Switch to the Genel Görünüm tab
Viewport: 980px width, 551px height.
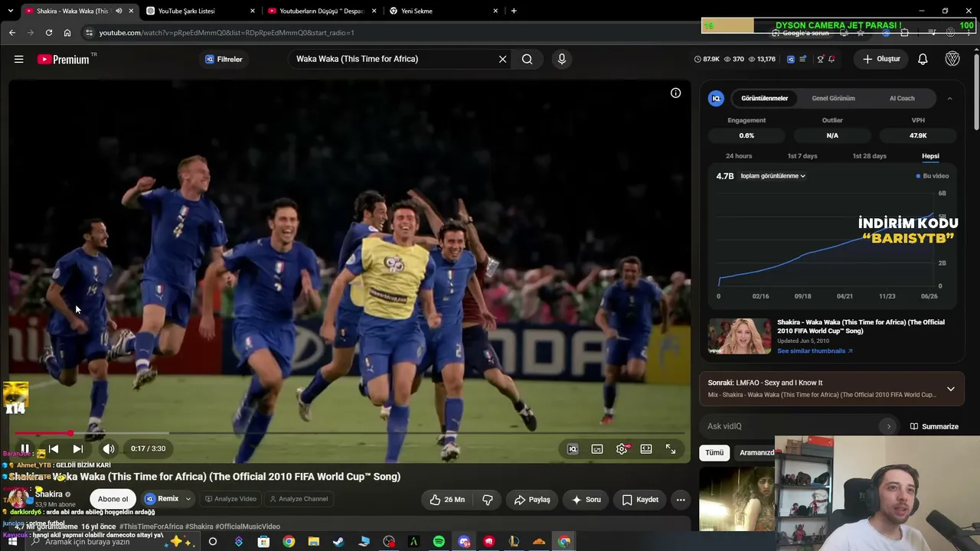(833, 98)
